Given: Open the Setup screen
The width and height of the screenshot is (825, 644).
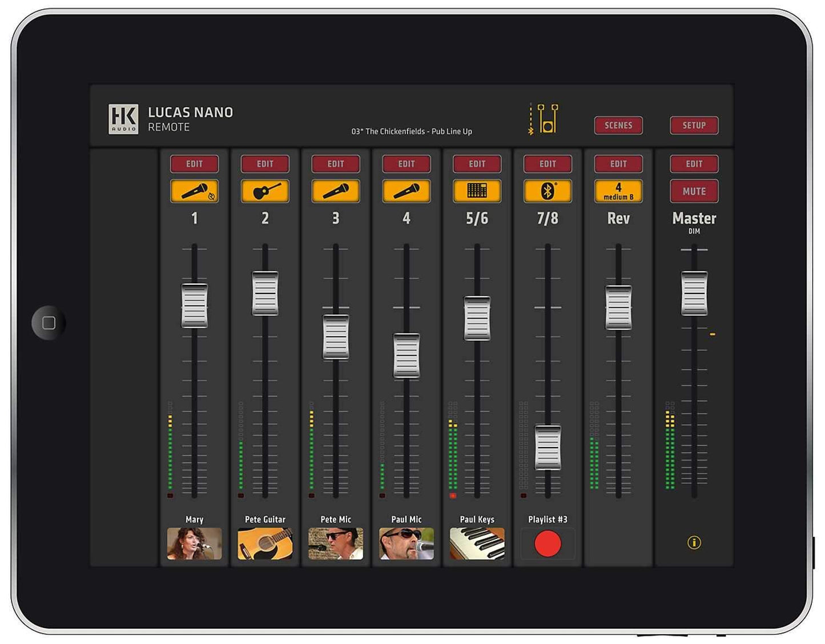Looking at the screenshot, I should point(694,126).
